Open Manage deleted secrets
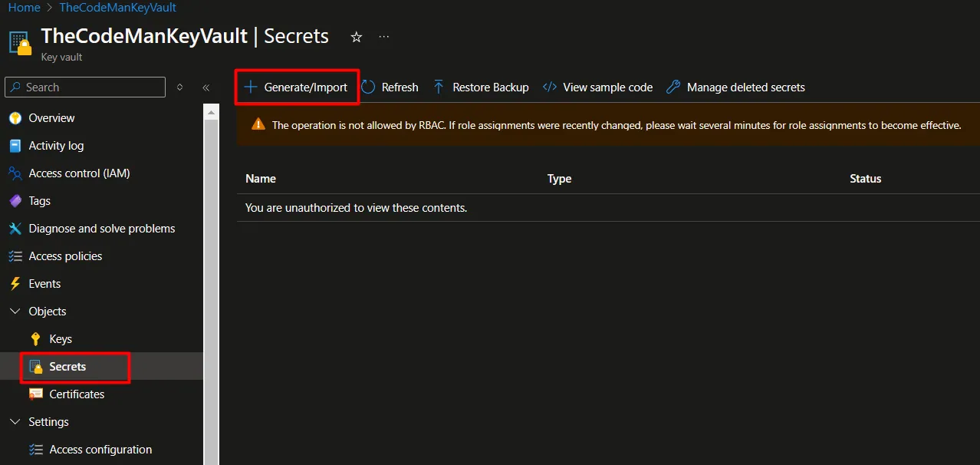 pyautogui.click(x=735, y=87)
